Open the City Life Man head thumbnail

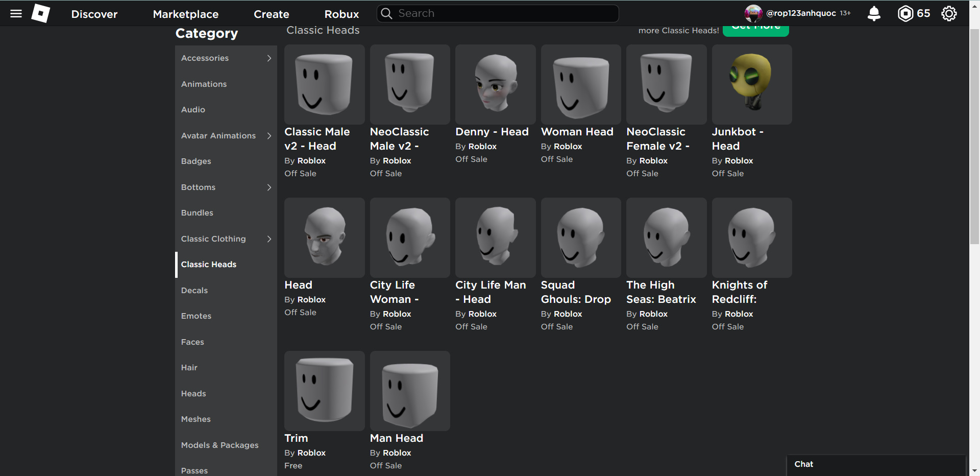click(496, 237)
